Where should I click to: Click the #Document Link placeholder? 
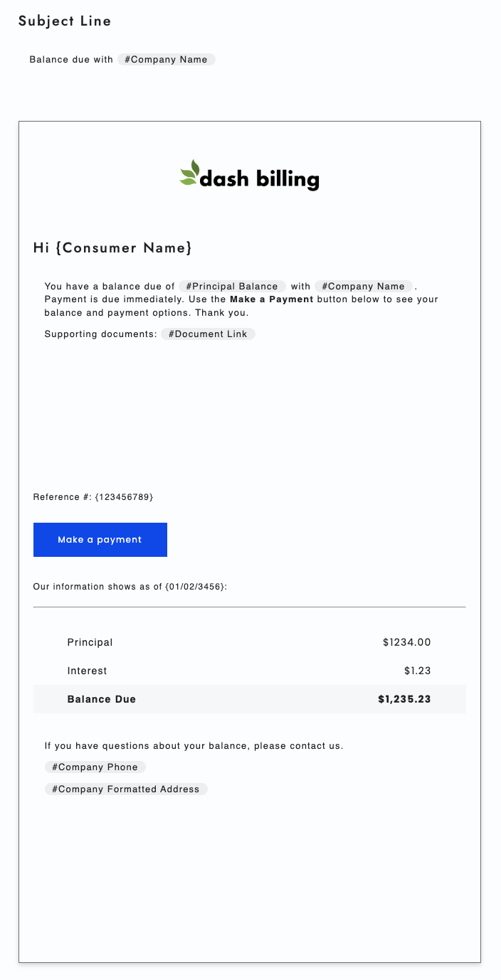click(208, 334)
